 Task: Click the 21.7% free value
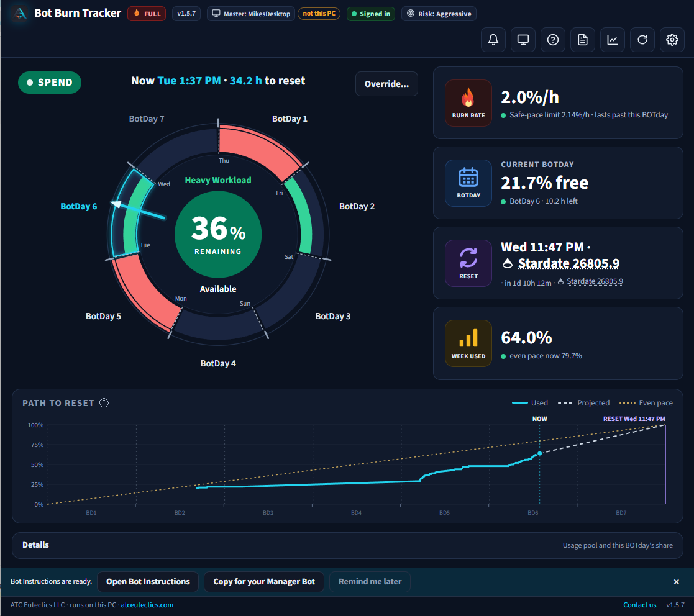(x=544, y=183)
